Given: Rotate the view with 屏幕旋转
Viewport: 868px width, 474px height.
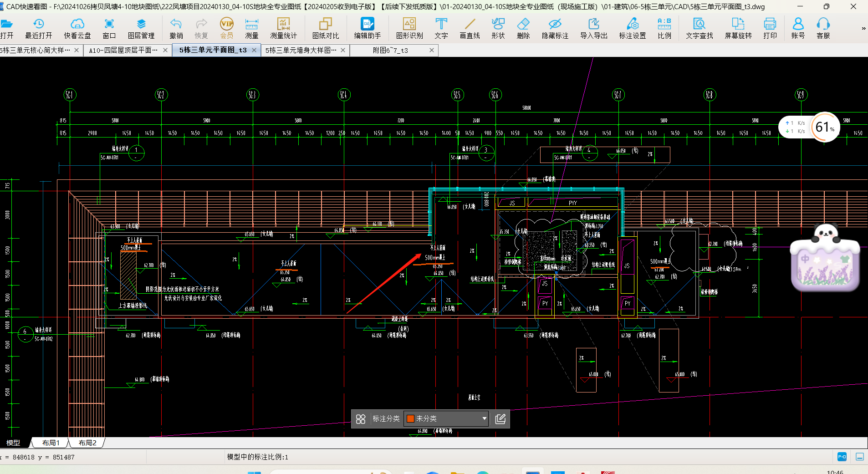Looking at the screenshot, I should click(x=738, y=28).
